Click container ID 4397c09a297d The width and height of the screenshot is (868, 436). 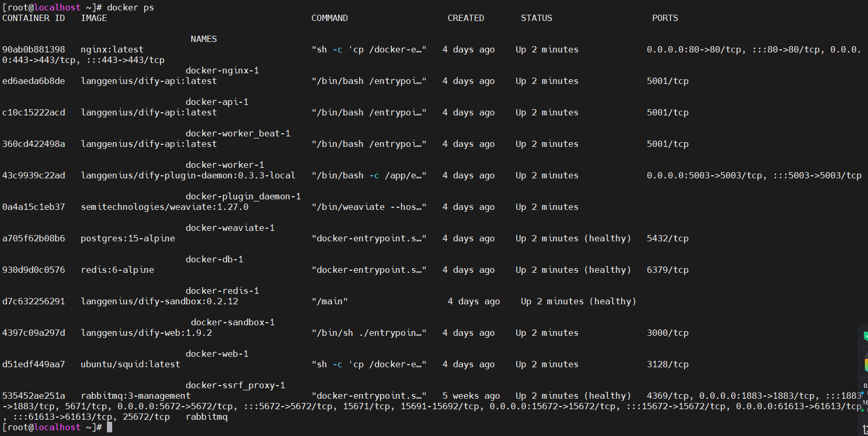click(x=34, y=333)
